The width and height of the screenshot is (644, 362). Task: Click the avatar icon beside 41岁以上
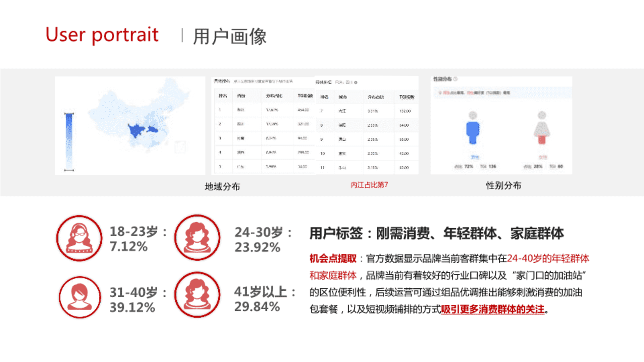click(x=197, y=295)
